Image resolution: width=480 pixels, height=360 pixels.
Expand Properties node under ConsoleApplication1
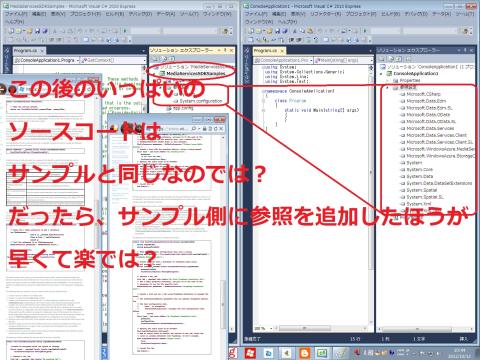[387, 81]
